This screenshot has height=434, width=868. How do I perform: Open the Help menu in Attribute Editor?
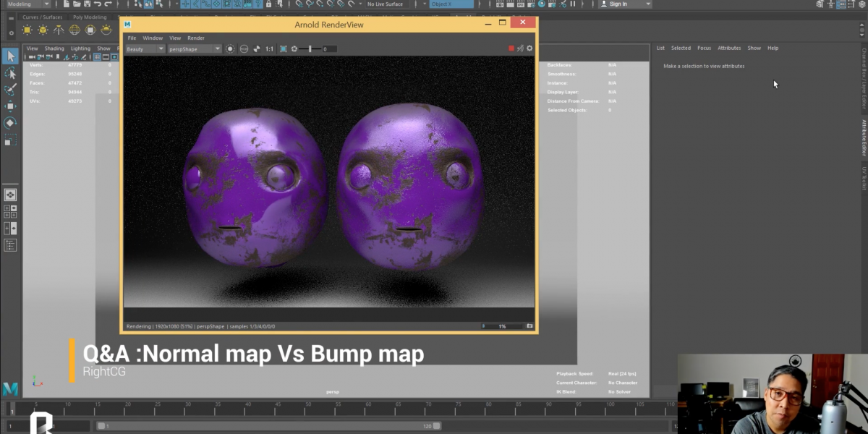point(773,48)
